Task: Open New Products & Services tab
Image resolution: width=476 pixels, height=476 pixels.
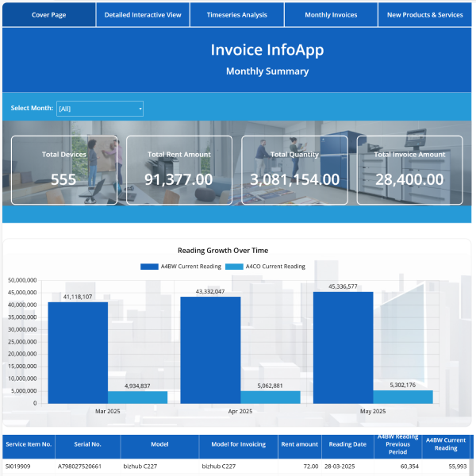Action: point(424,14)
